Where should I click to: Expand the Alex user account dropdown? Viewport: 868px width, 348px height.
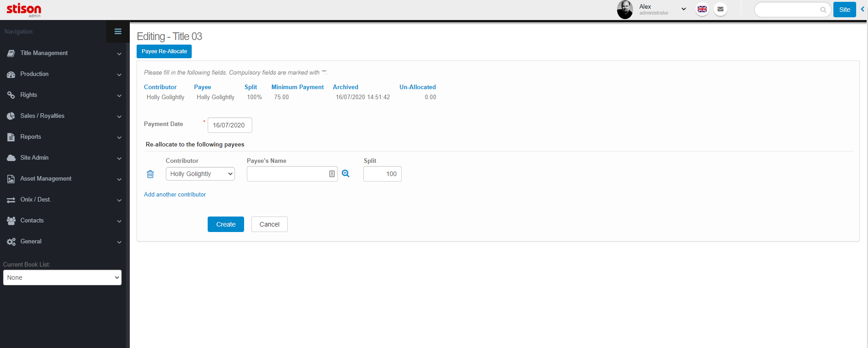[684, 9]
